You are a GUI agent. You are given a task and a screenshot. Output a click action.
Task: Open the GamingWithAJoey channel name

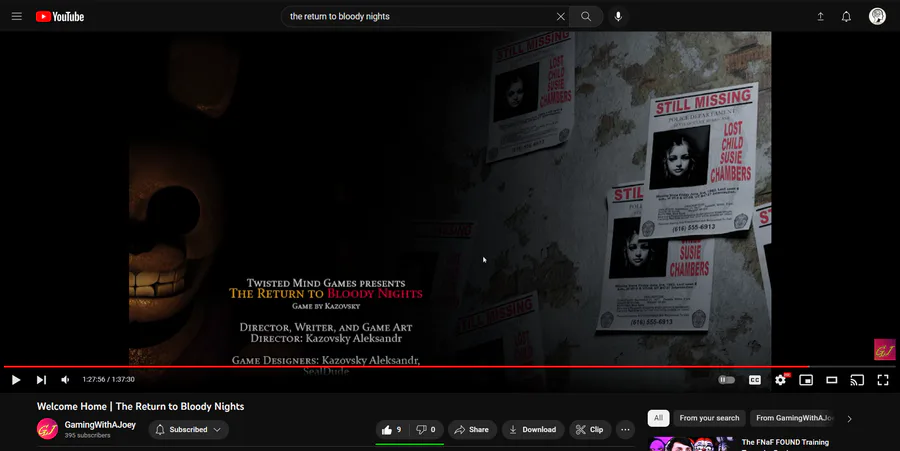[x=100, y=425]
